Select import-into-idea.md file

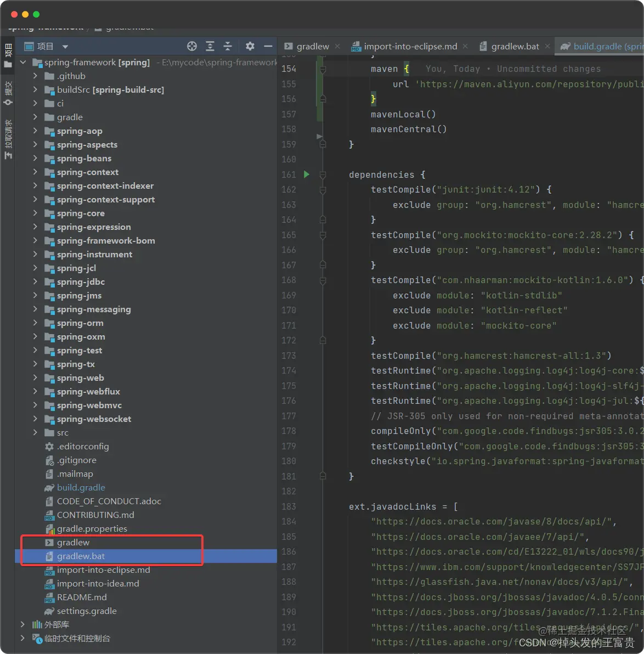coord(98,584)
